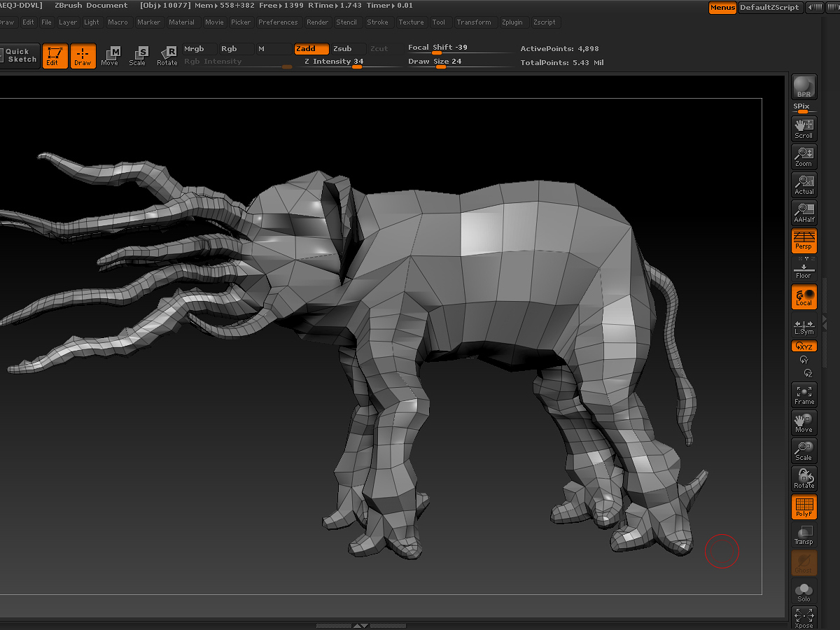840x630 pixels.
Task: Click the DefaultZScript button
Action: point(769,8)
